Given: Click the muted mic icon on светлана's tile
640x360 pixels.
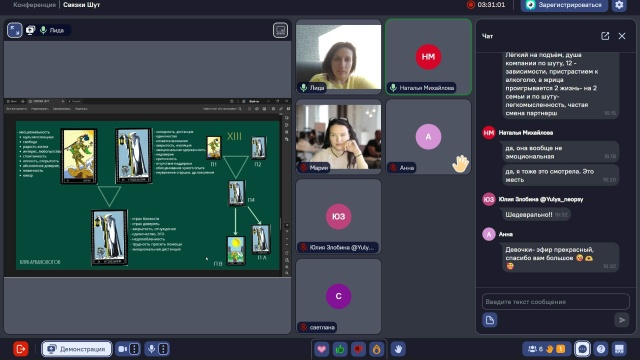Looking at the screenshot, I should click(x=304, y=327).
